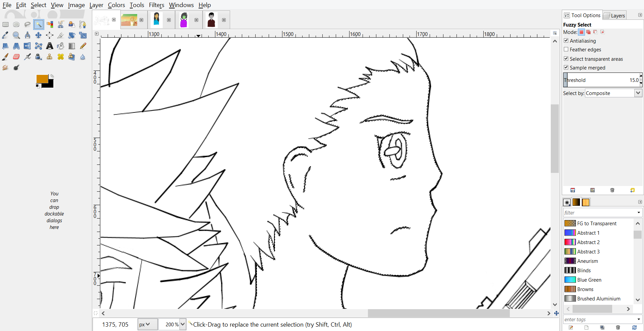The image size is (644, 331).
Task: Open the Colors menu
Action: [x=116, y=5]
